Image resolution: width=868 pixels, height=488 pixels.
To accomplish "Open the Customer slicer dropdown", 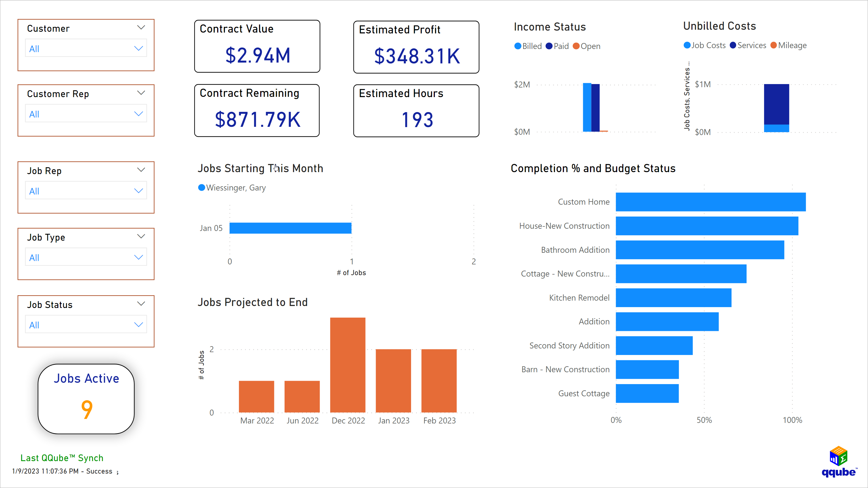I will click(138, 48).
